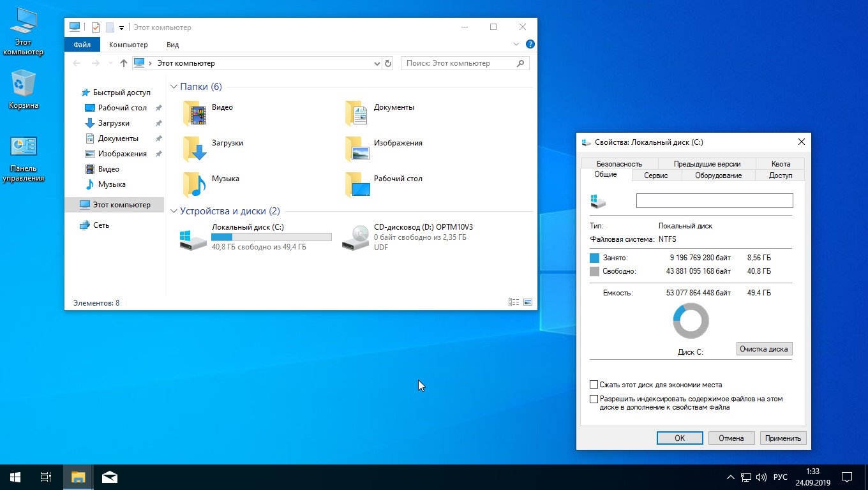Allow indexing of file contents on disk
Viewport: 868px width, 490px height.
pos(594,399)
